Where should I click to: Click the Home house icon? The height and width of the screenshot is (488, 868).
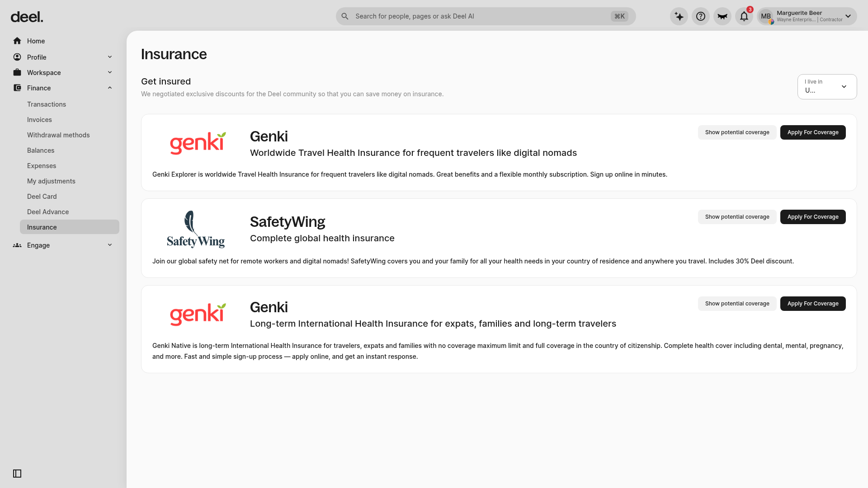click(17, 41)
